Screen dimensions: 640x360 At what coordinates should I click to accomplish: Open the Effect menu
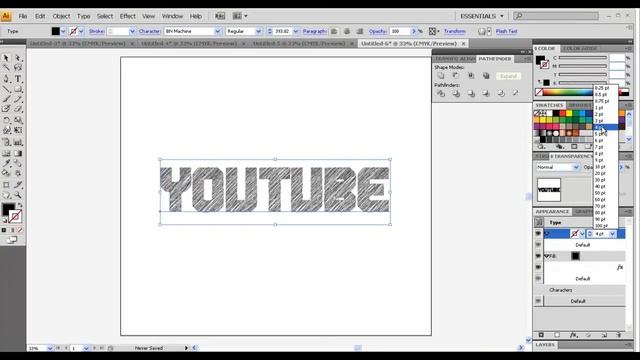pos(127,16)
